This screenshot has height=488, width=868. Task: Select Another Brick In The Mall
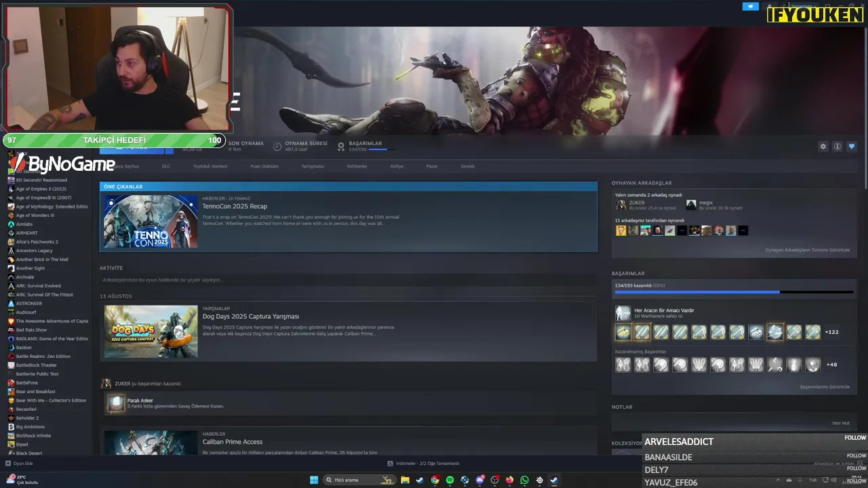[42, 260]
